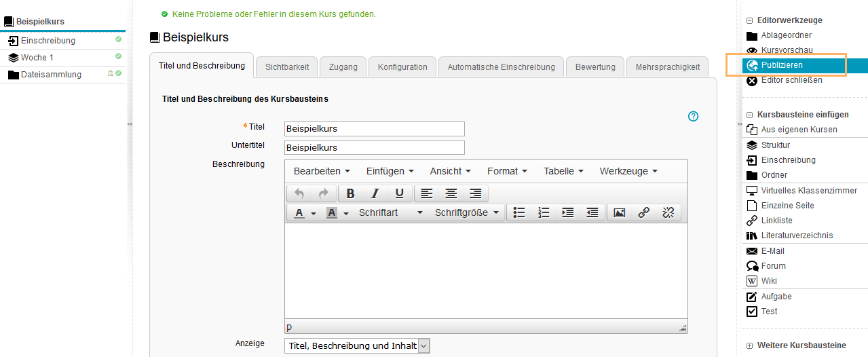Image resolution: width=868 pixels, height=357 pixels.
Task: Insert image using the picture icon
Action: tap(619, 212)
